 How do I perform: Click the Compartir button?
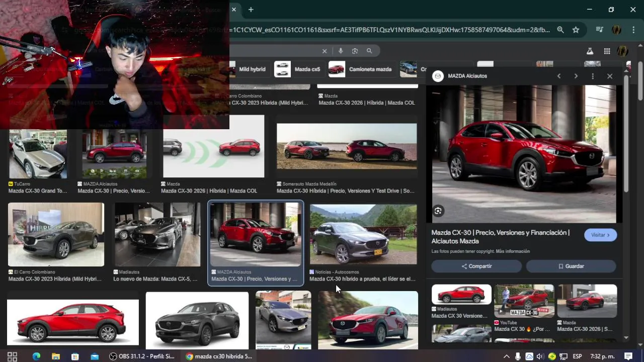(x=476, y=266)
